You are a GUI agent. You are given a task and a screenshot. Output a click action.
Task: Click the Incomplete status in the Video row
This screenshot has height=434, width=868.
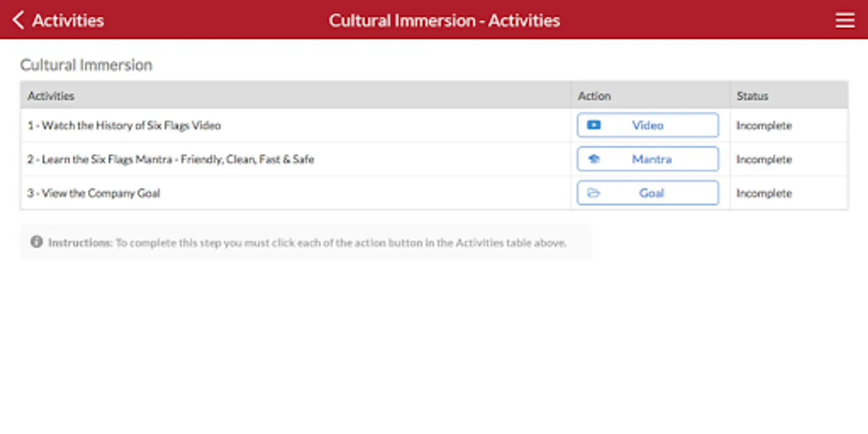(x=764, y=125)
